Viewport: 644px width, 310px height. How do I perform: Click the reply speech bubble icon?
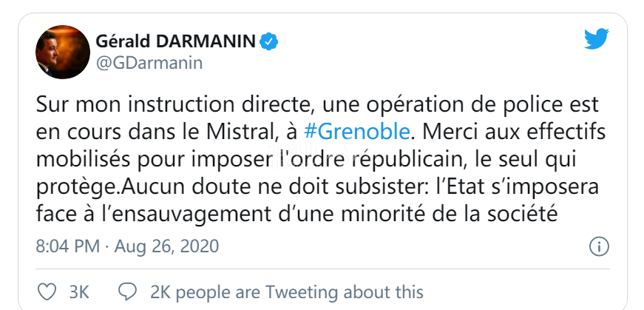[x=127, y=292]
